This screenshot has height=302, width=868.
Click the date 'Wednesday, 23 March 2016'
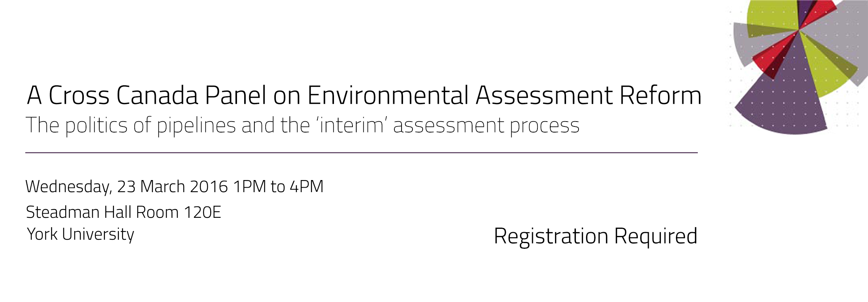pyautogui.click(x=127, y=187)
